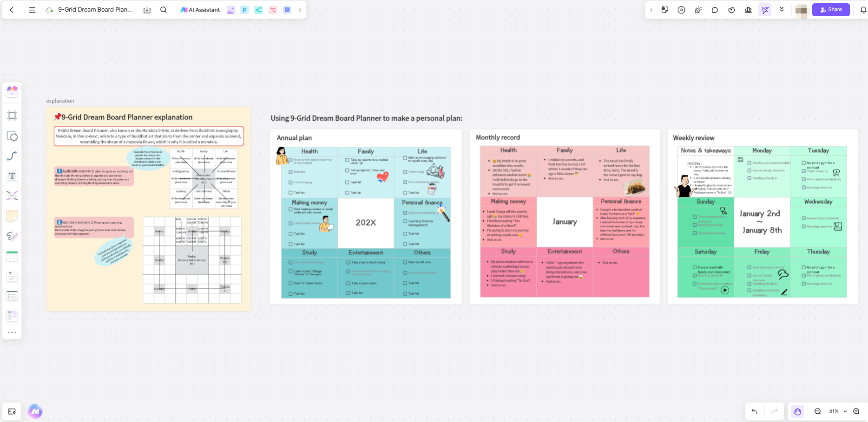The height and width of the screenshot is (422, 868).
Task: Select the Text tool in the sidebar
Action: click(x=12, y=176)
